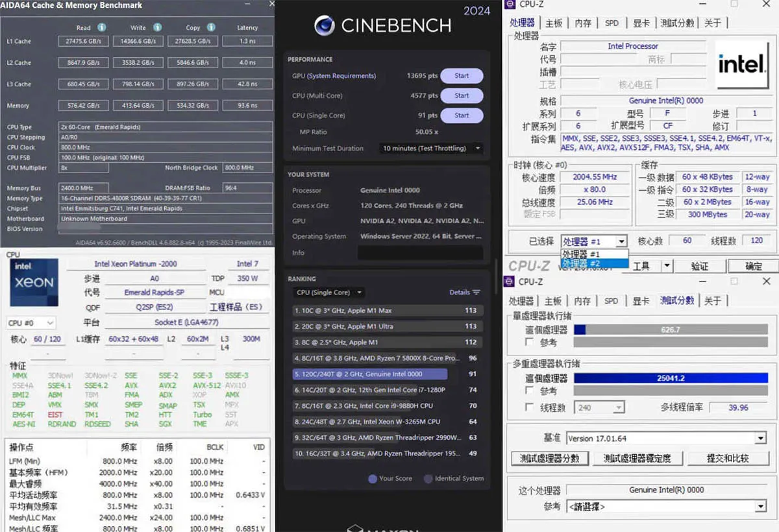Click the 确定 button in CPU-Z
Image resolution: width=779 pixels, height=532 pixels.
pyautogui.click(x=753, y=266)
